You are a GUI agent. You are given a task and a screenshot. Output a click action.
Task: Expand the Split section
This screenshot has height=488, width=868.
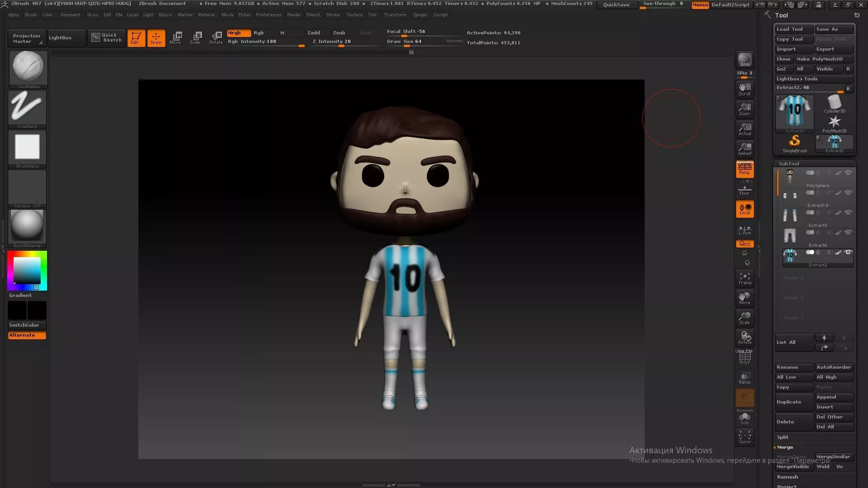tap(783, 437)
